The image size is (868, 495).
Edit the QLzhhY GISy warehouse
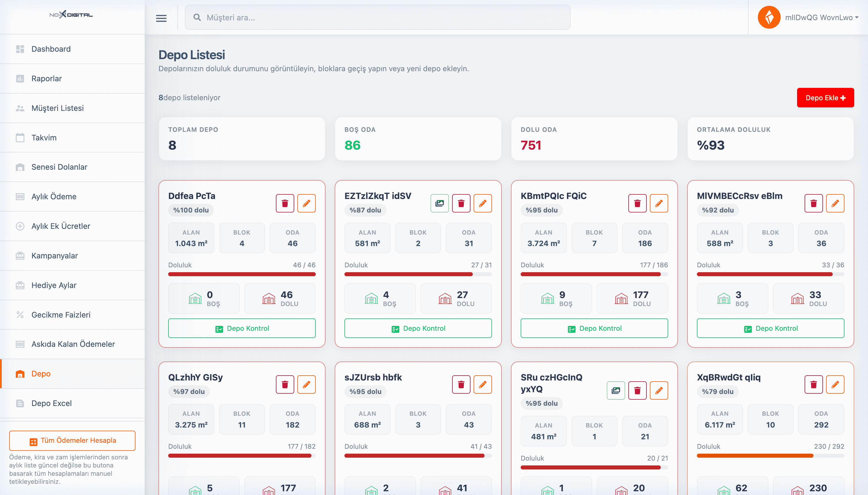(x=306, y=384)
